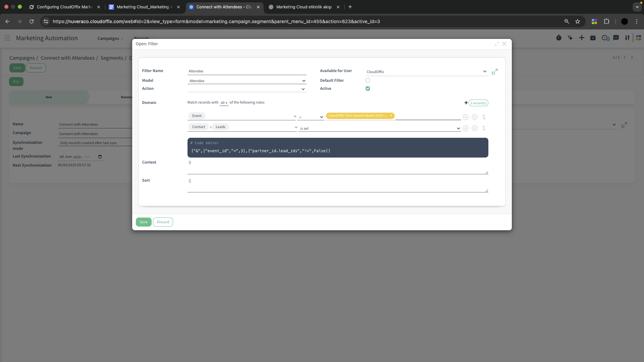The image size is (644, 362).
Task: Click the Event field chip
Action: 197,116
